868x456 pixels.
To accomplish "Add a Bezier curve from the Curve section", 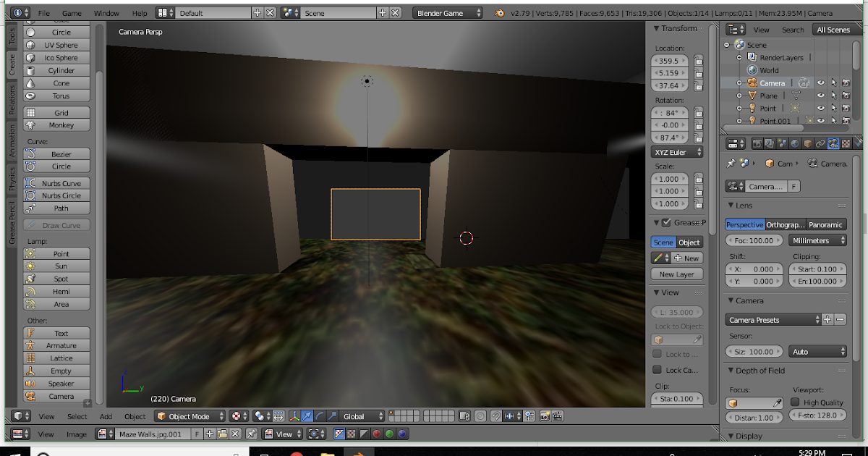I will pyautogui.click(x=56, y=153).
